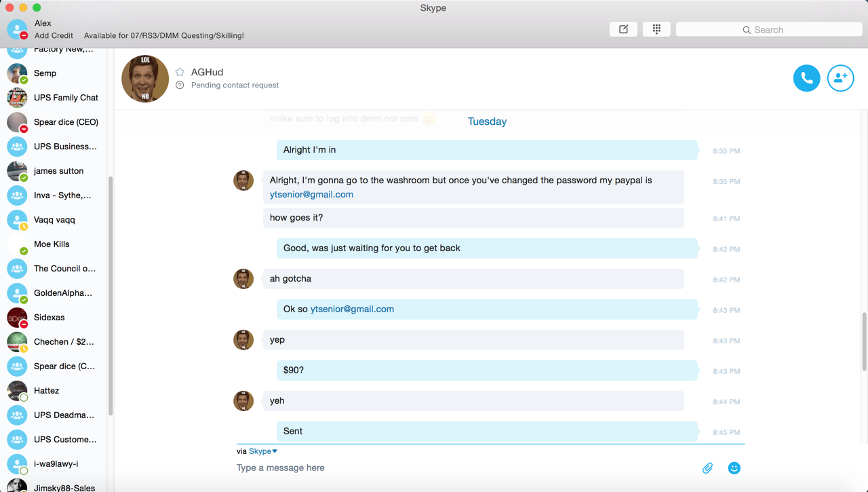Click the chat history scrollbar
The width and height of the screenshot is (868, 492).
[x=864, y=341]
